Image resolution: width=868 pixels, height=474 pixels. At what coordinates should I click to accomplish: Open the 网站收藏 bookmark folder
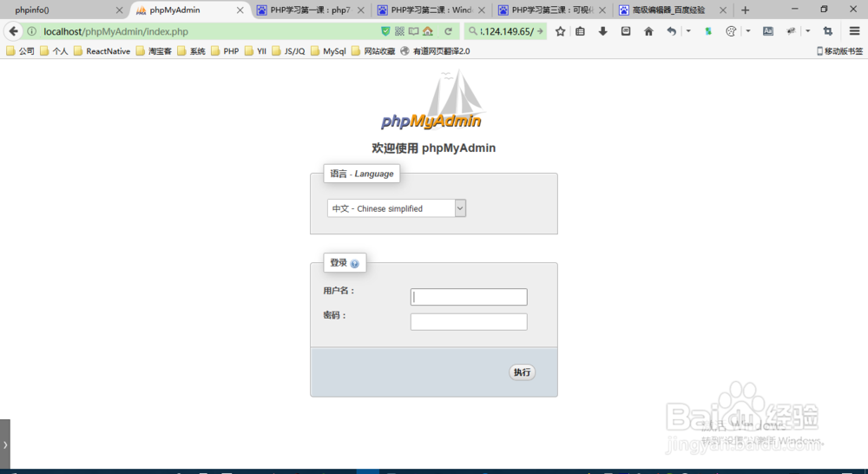373,51
